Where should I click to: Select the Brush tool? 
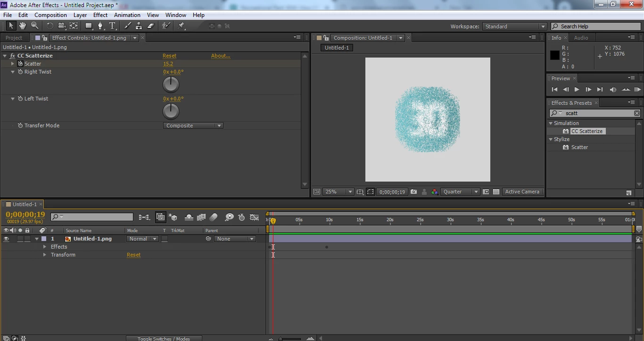pos(128,26)
